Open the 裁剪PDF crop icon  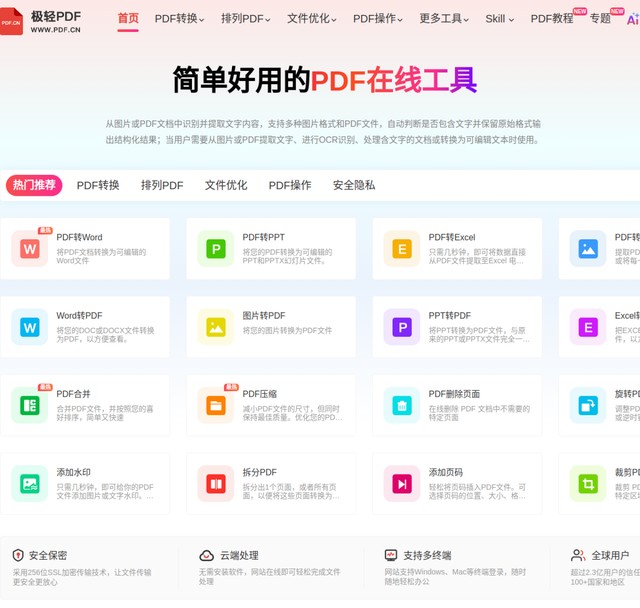pos(588,484)
